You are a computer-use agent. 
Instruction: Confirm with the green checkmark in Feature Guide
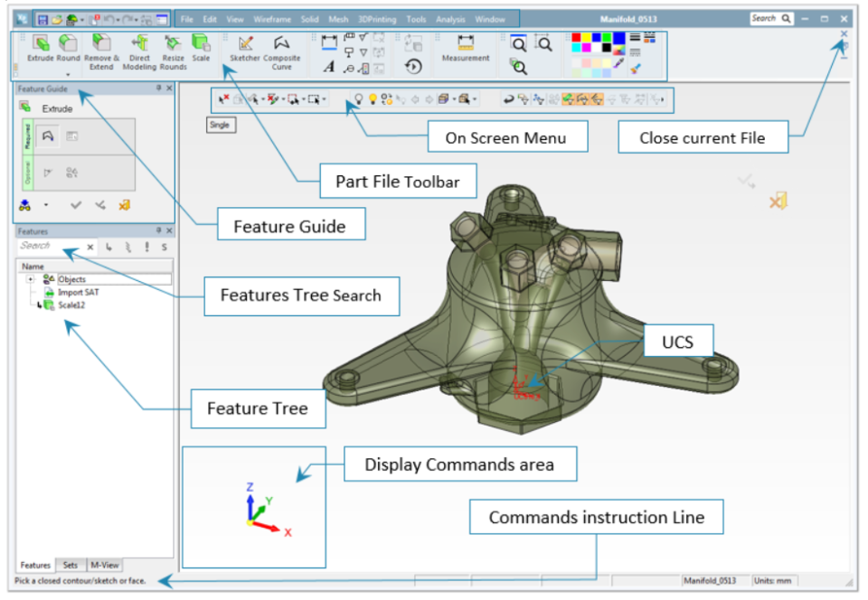tap(76, 204)
